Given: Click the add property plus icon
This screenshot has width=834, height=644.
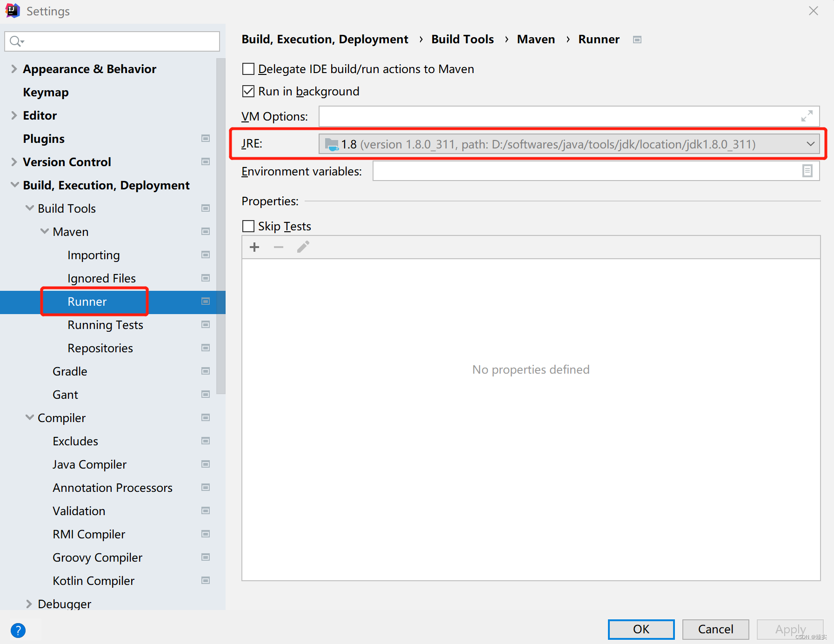Looking at the screenshot, I should 254,247.
